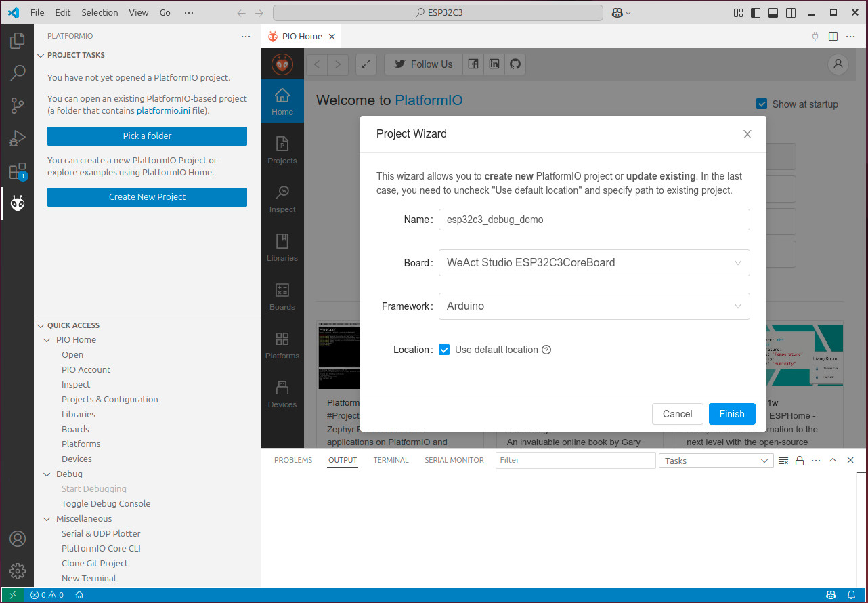Collapse the PIO Home tree group

(x=47, y=340)
